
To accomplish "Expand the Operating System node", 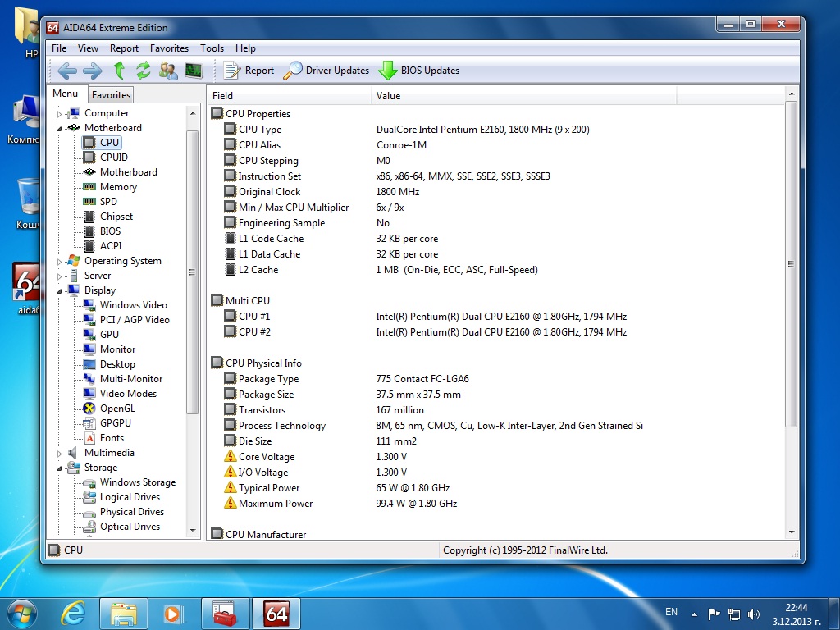I will tap(59, 262).
